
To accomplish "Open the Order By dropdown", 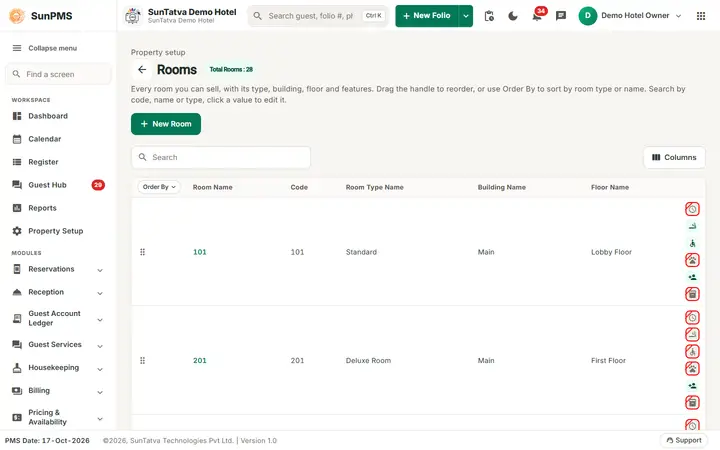I will coord(159,187).
